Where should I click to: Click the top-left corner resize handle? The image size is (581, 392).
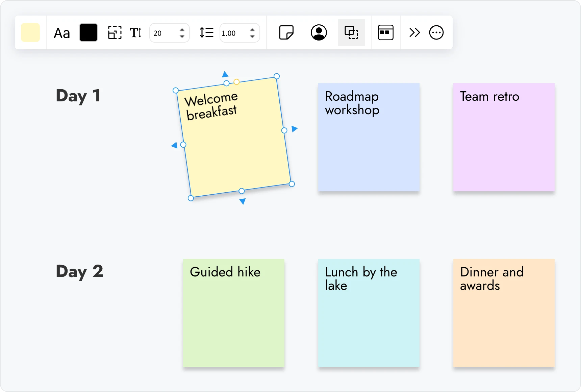pos(176,90)
